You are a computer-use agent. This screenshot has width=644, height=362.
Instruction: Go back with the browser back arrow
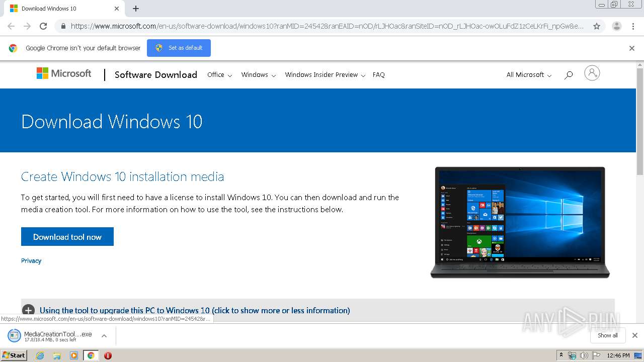tap(11, 26)
